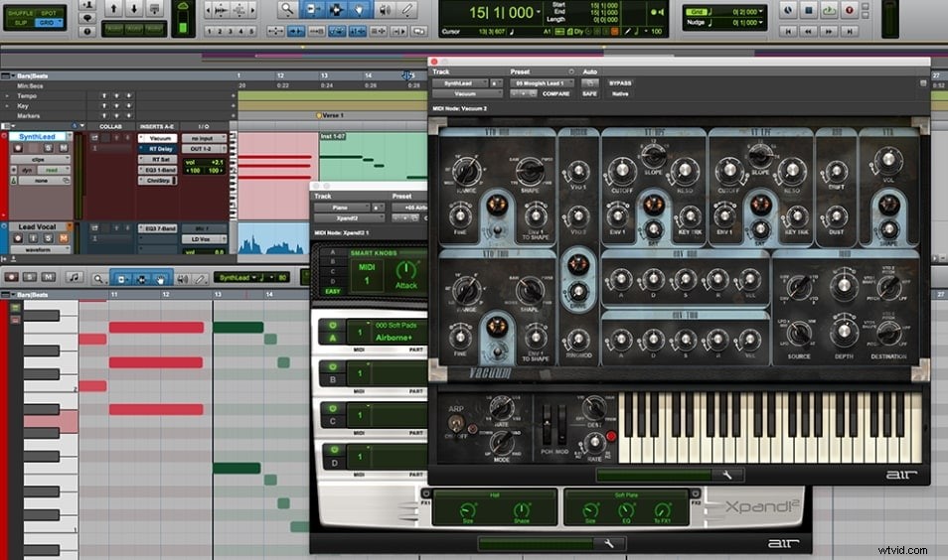This screenshot has height=560, width=948.
Task: Select smart knobs part D tab in Xpand!2
Action: point(332,281)
